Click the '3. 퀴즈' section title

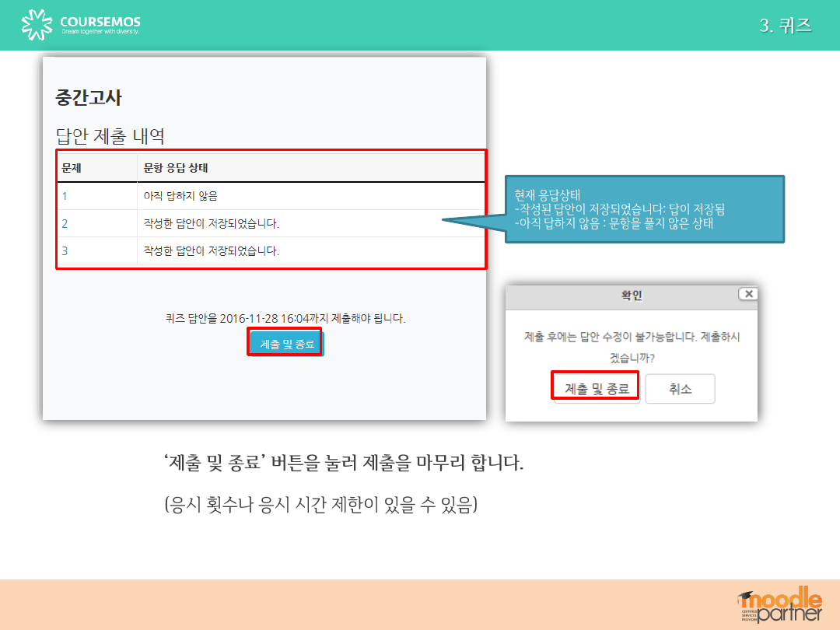coord(785,25)
